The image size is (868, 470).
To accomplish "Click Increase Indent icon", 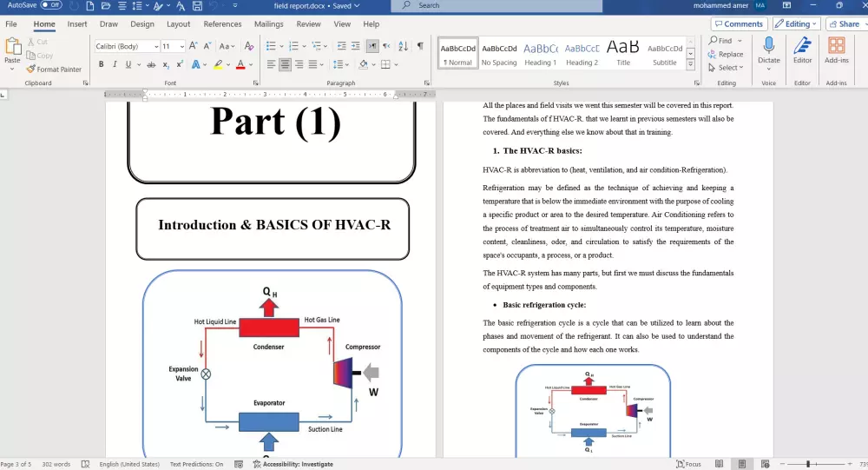I will [355, 46].
